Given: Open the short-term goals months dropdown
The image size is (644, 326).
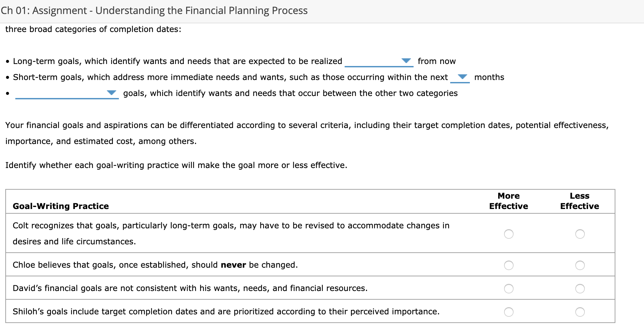Looking at the screenshot, I should [462, 77].
